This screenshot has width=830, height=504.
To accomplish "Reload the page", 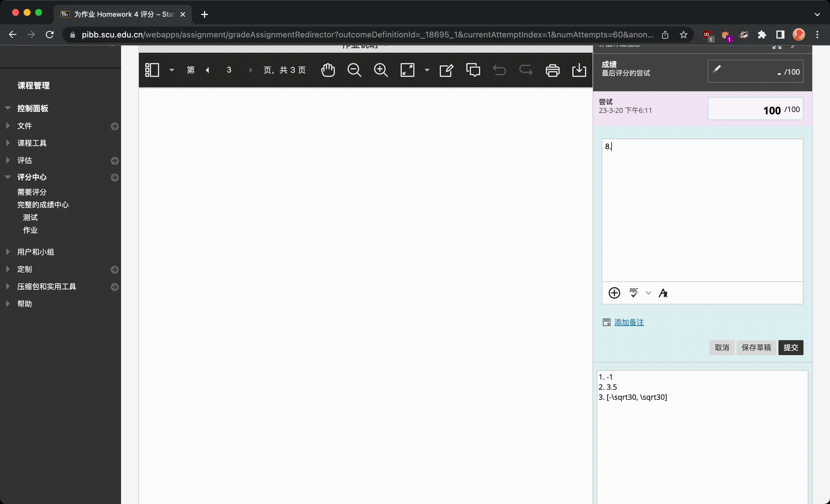I will (50, 34).
